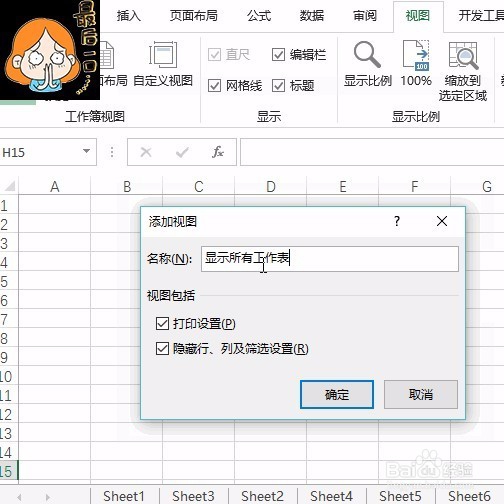This screenshot has height=504, width=504.
Task: Select column A header
Action: coord(55,186)
